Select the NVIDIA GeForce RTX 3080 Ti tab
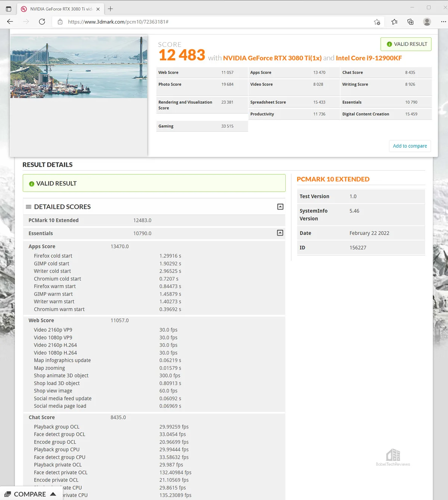The width and height of the screenshot is (448, 500). point(61,9)
